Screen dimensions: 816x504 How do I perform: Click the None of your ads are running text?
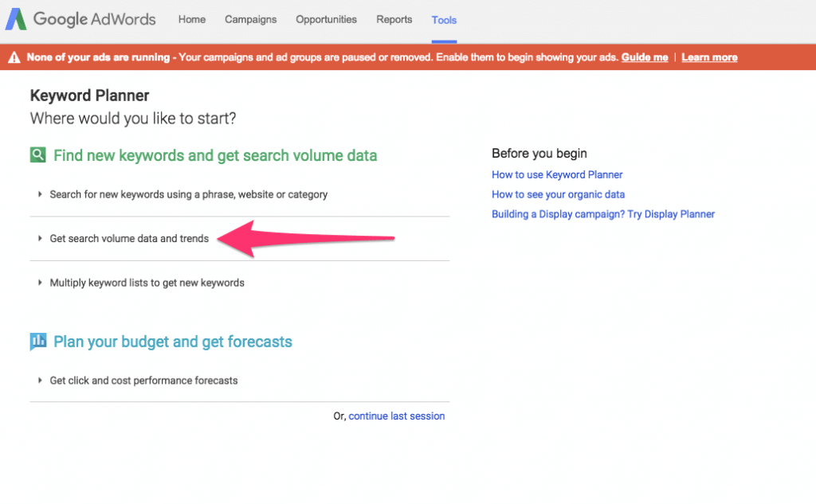pyautogui.click(x=98, y=57)
